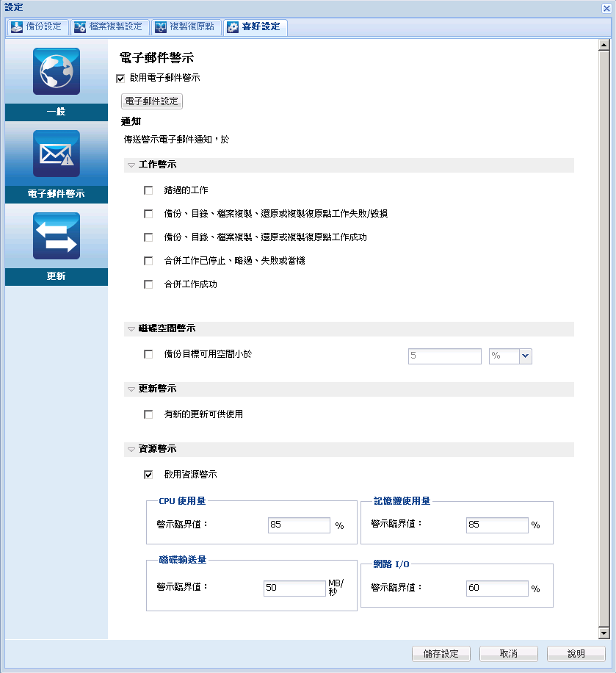Enable 合併工作已停止、略過、失敗或當機 checkbox
Viewport: 616px width, 673px height.
click(x=148, y=261)
